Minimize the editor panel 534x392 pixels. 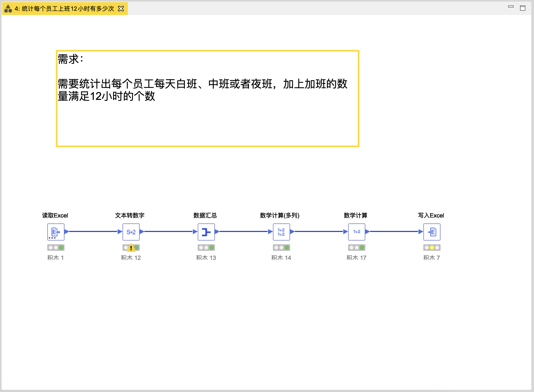(x=511, y=7)
